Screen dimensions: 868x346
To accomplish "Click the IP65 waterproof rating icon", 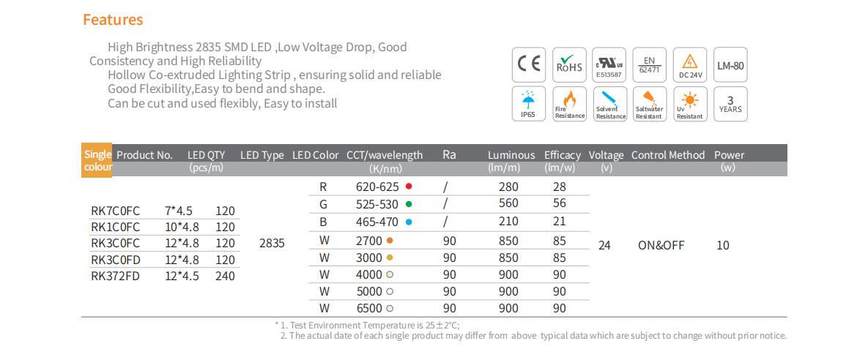I will tap(529, 104).
